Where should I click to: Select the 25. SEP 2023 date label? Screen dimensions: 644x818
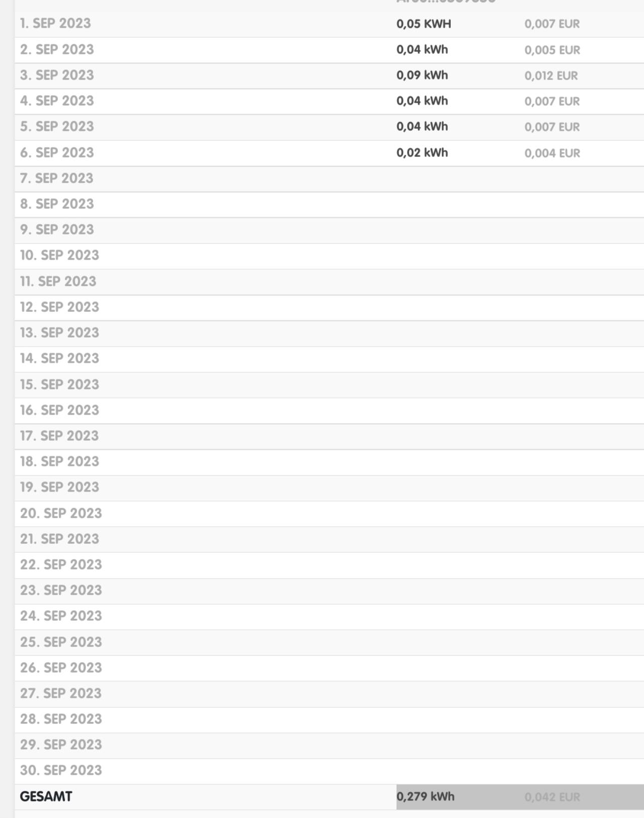[61, 642]
